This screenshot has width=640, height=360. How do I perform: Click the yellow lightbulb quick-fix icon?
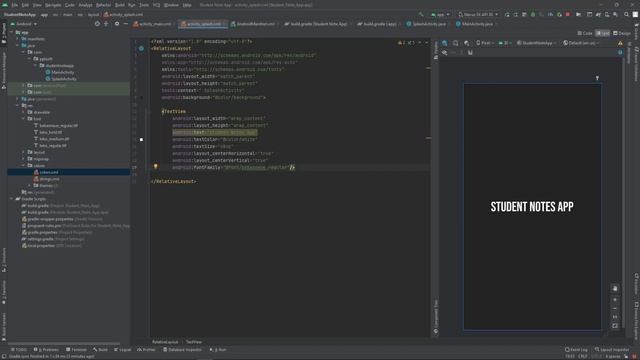(x=156, y=167)
